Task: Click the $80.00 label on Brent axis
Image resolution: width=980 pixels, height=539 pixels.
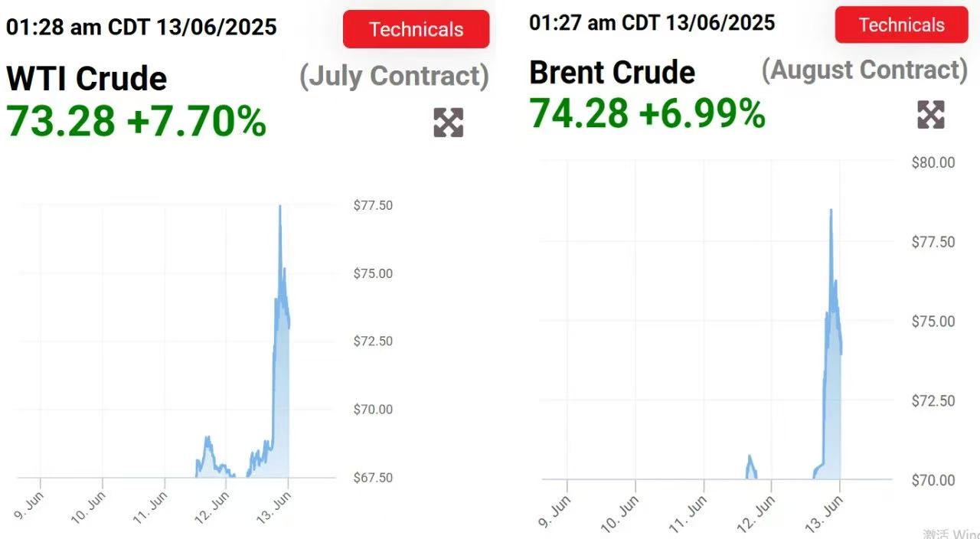Action: point(933,162)
